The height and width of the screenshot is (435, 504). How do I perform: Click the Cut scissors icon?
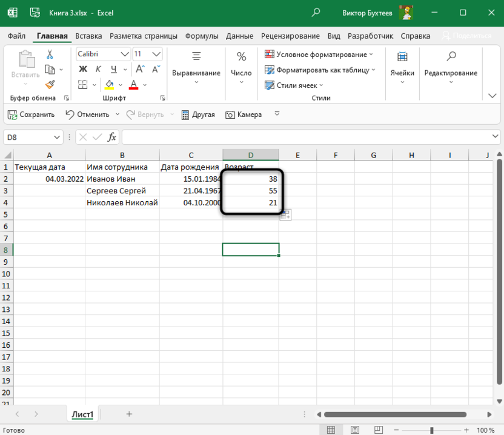pos(50,55)
